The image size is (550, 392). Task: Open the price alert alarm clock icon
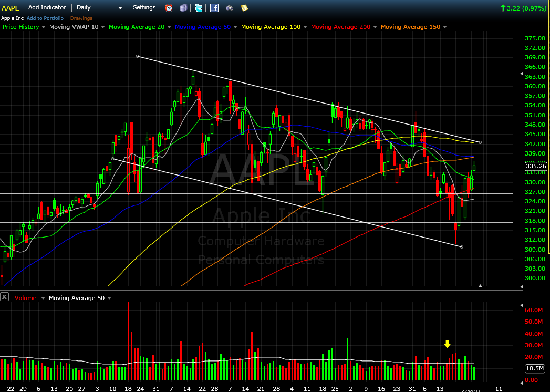169,8
